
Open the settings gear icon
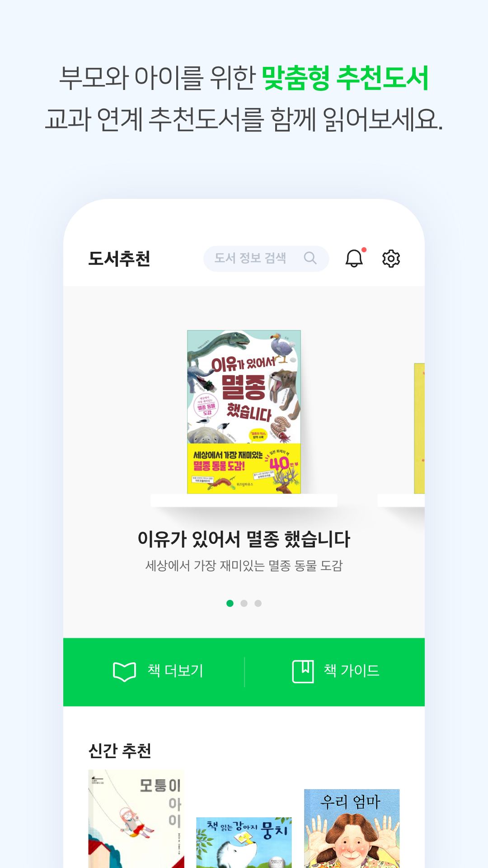coord(391,259)
